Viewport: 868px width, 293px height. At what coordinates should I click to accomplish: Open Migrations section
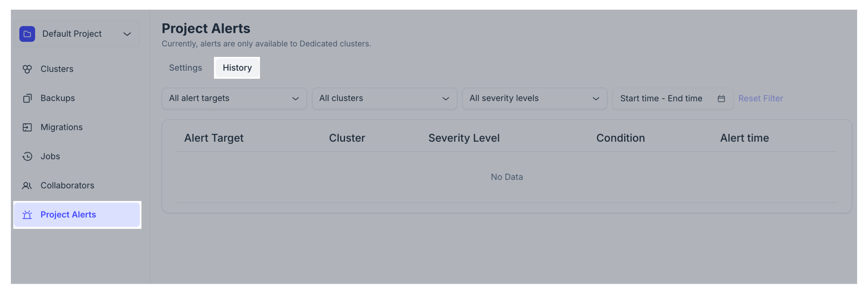62,127
